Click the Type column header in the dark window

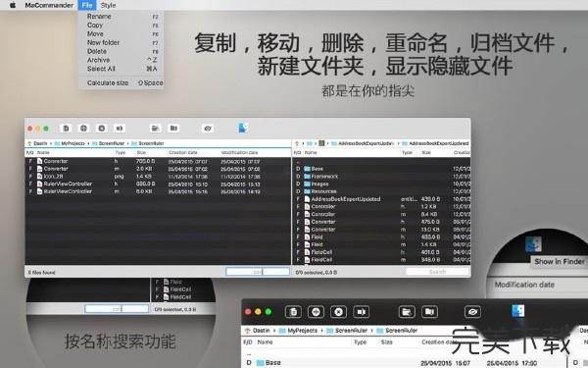pyautogui.click(x=360, y=342)
